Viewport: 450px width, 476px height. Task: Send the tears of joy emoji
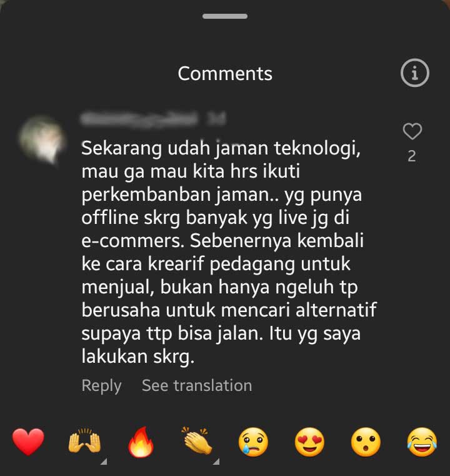422,442
